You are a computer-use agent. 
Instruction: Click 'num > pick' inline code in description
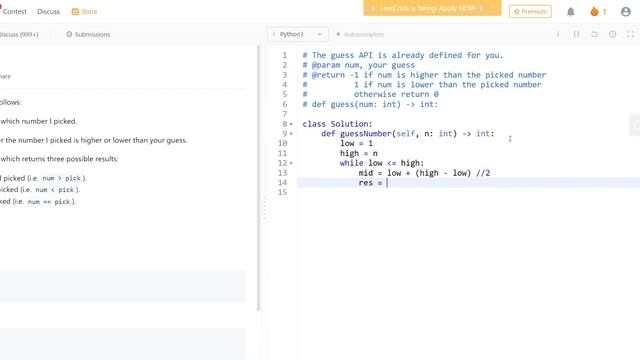click(x=61, y=178)
